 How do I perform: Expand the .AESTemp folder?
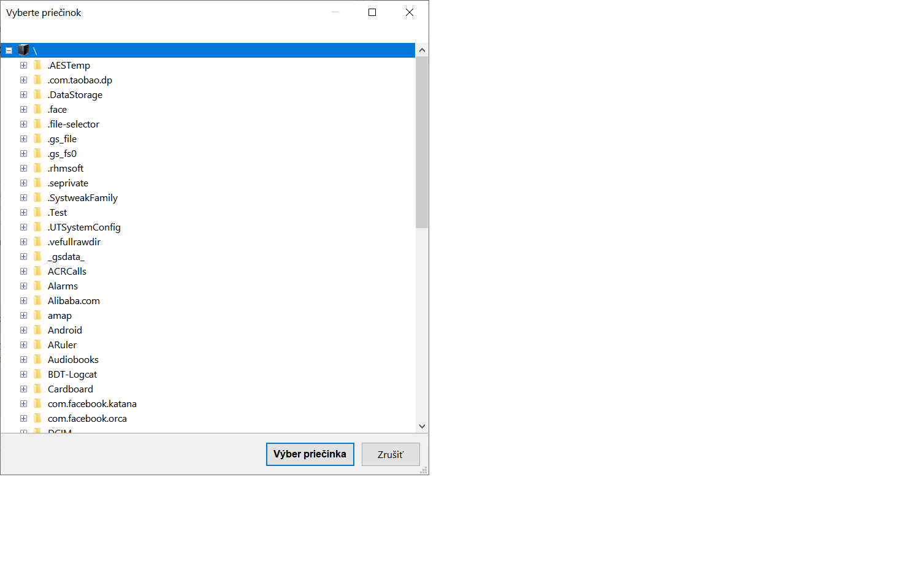click(x=23, y=65)
